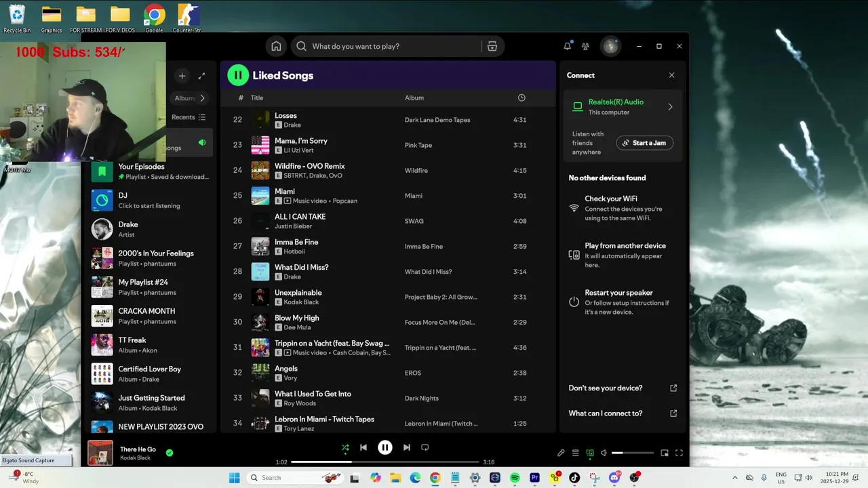The image size is (868, 488).
Task: Click the Title column header
Action: tap(257, 98)
